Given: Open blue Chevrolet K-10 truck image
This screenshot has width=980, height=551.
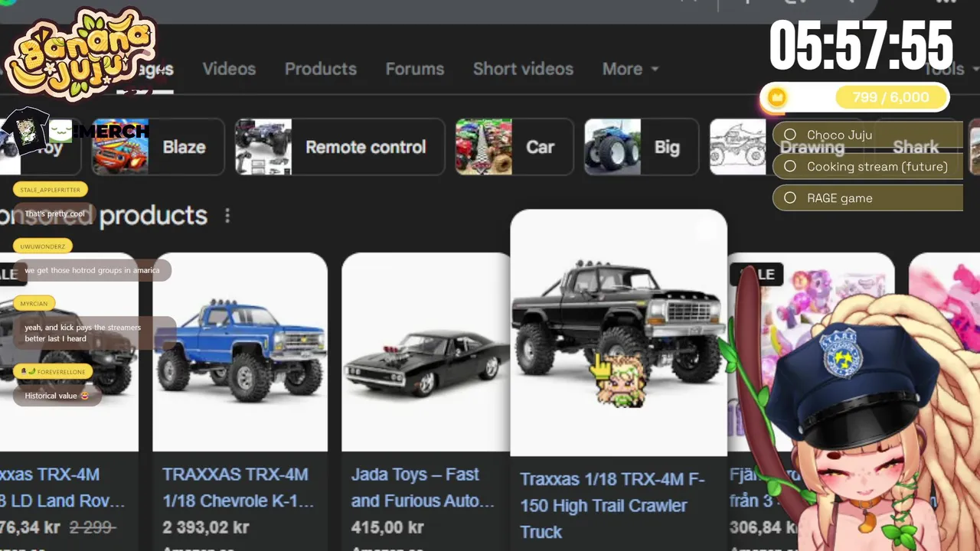Looking at the screenshot, I should (x=240, y=352).
